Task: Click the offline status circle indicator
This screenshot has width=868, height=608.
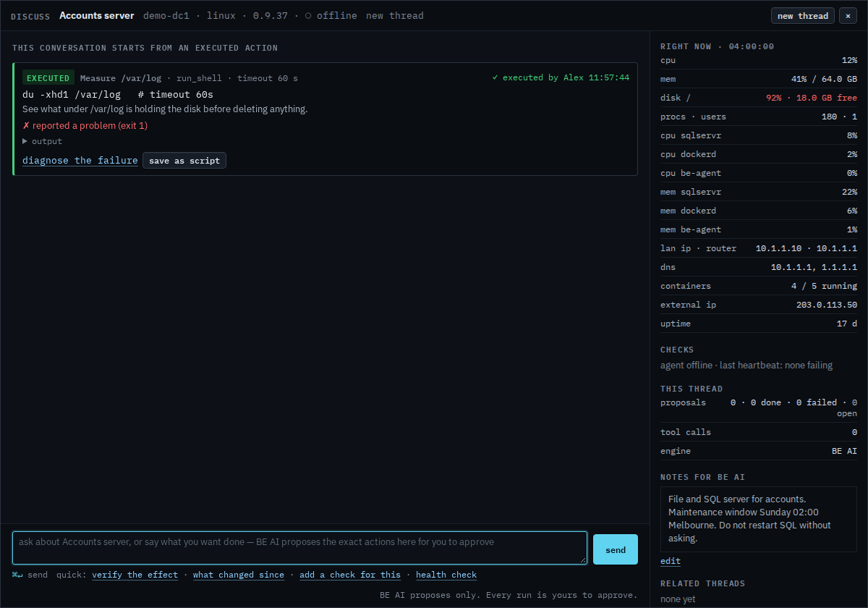Action: click(308, 16)
